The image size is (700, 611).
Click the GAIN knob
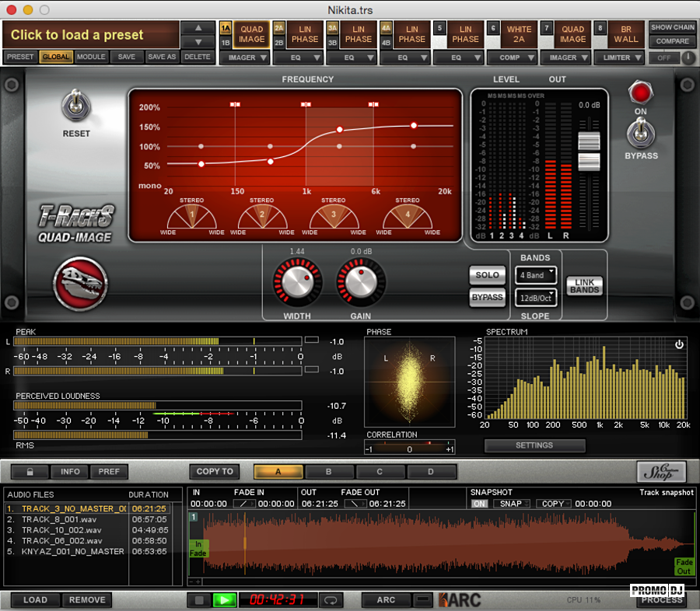361,283
